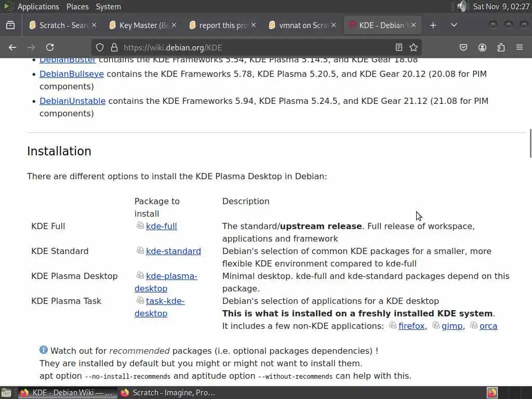Bookmark this page with the star icon
This screenshot has width=532, height=399.
point(414,47)
